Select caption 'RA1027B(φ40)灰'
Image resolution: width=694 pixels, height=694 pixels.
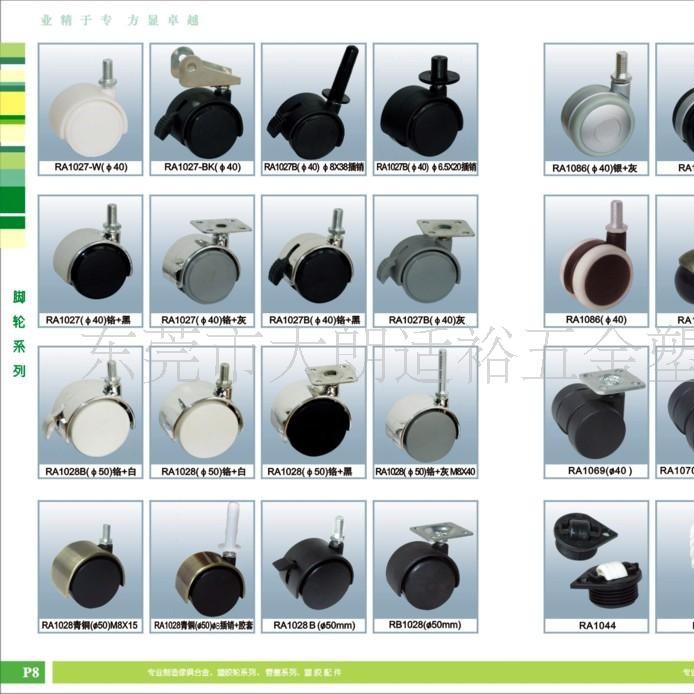[x=427, y=320]
